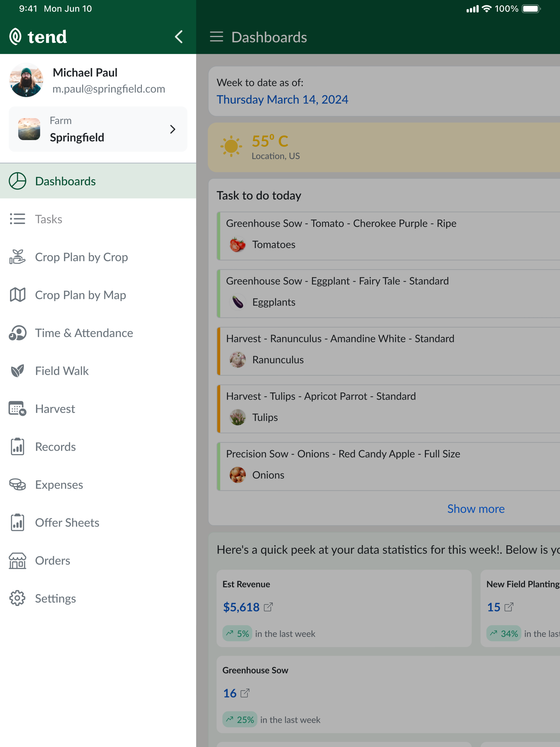Tap the 55° C weather card
Image resolution: width=560 pixels, height=747 pixels.
[384, 147]
